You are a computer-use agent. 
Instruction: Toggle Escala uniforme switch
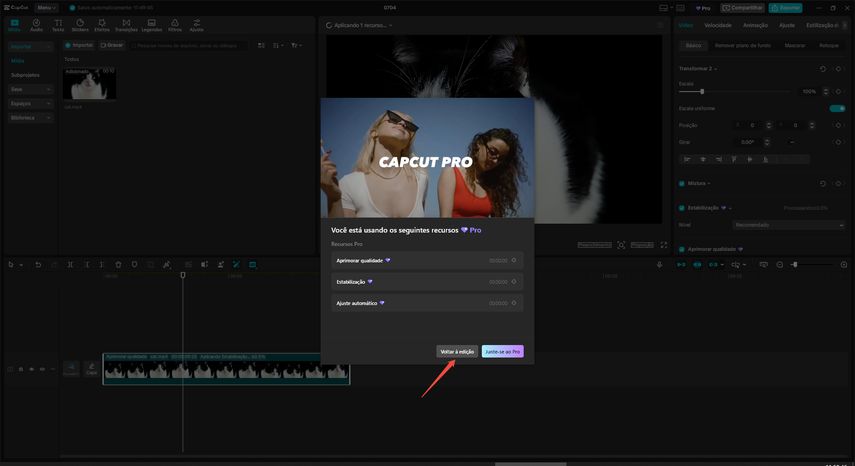point(837,108)
